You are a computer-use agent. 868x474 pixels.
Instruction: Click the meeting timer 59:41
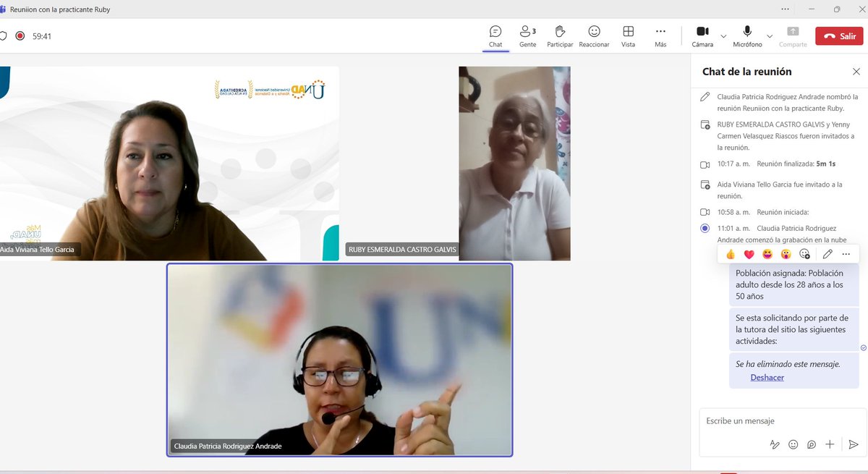click(x=42, y=36)
